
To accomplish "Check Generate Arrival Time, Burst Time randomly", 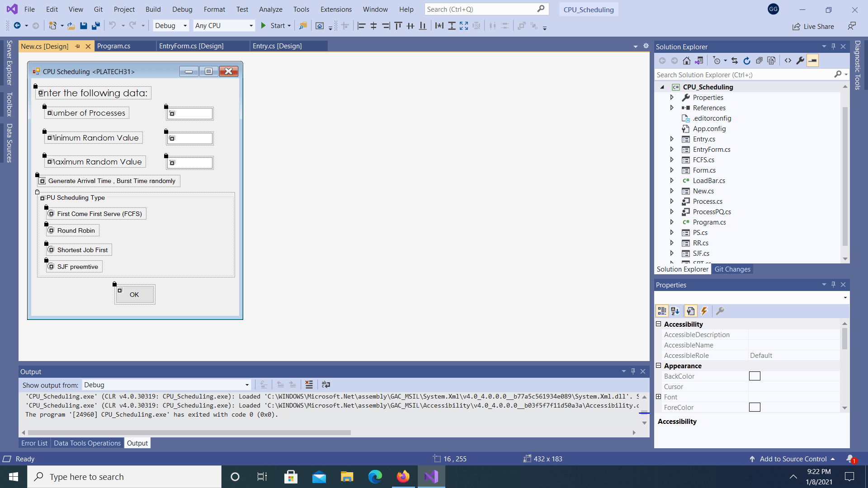I will pos(42,181).
